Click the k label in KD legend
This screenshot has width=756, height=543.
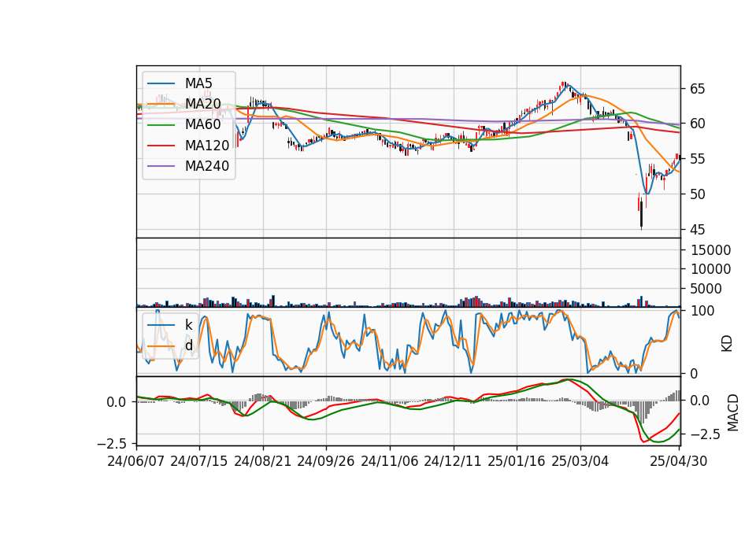(x=188, y=325)
